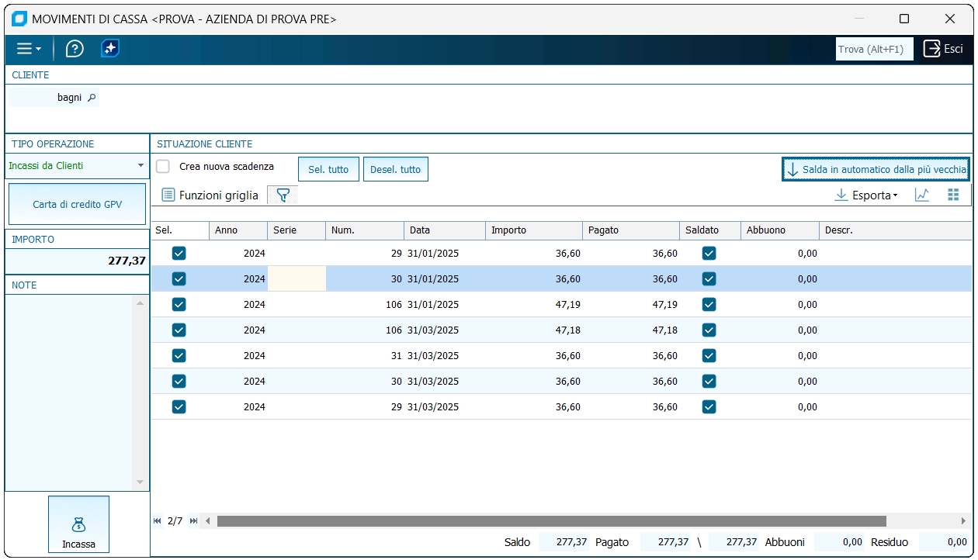This screenshot has width=978, height=560.
Task: Open the AI sparkle assistant icon
Action: [x=110, y=49]
